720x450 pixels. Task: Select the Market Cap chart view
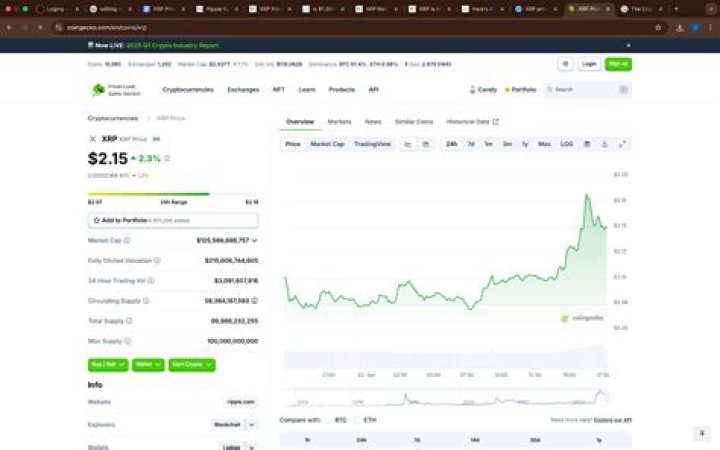coord(327,144)
